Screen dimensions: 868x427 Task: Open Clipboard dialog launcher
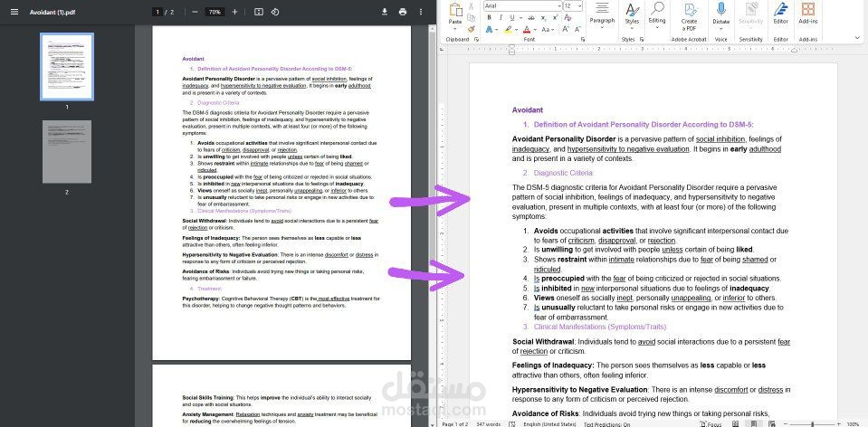(476, 39)
